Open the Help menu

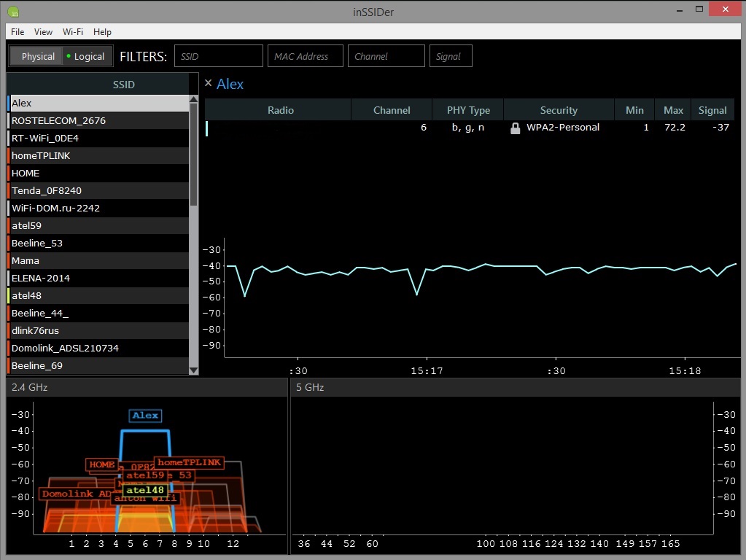coord(102,31)
